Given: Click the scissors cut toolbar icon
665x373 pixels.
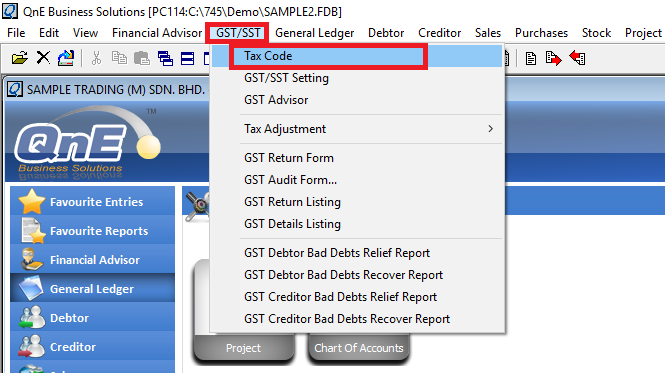Looking at the screenshot, I should [x=97, y=58].
